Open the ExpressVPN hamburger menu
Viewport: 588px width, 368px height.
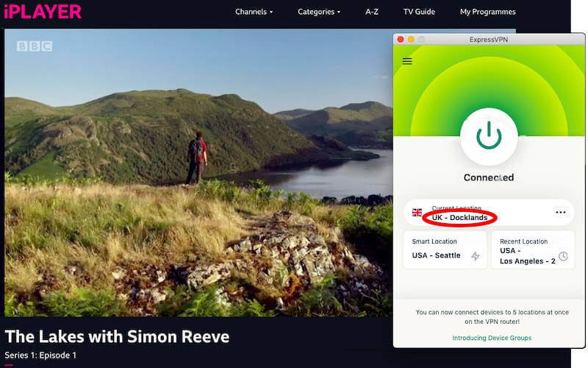tap(407, 61)
